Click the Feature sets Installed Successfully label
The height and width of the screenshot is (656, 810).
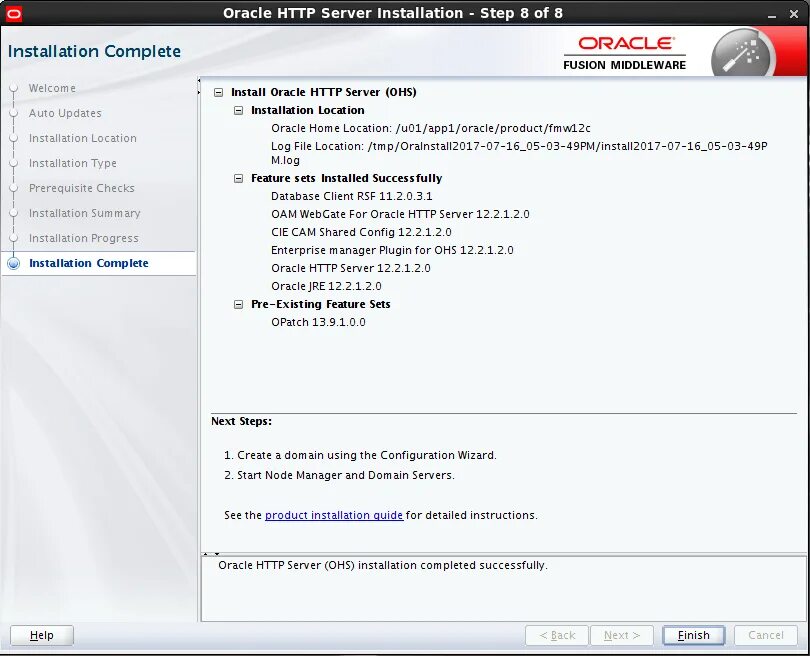point(347,179)
